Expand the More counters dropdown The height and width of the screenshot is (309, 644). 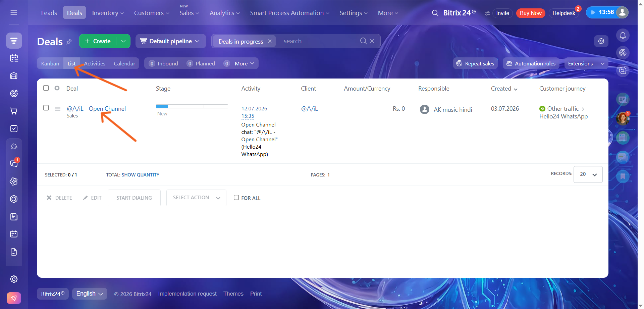(244, 63)
